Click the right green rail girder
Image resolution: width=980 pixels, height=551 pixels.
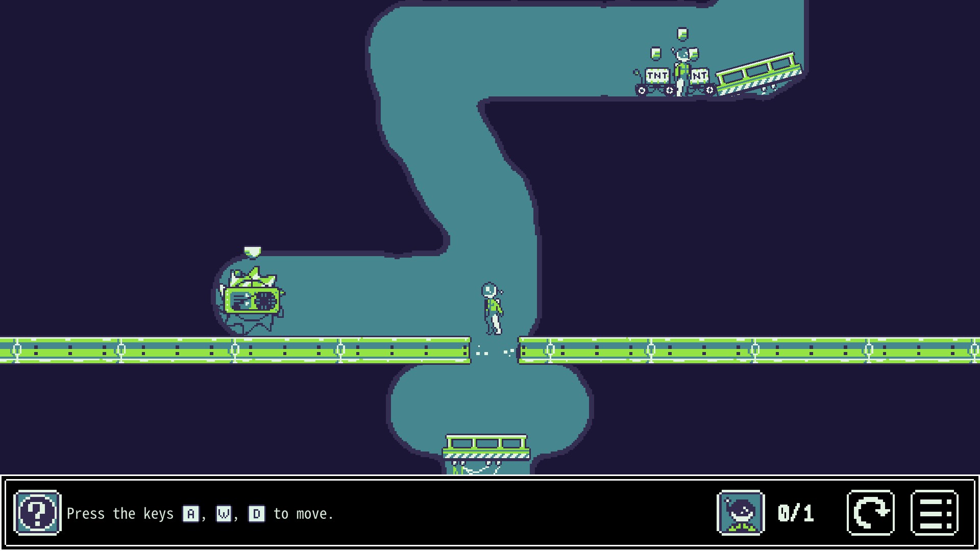coord(748,350)
